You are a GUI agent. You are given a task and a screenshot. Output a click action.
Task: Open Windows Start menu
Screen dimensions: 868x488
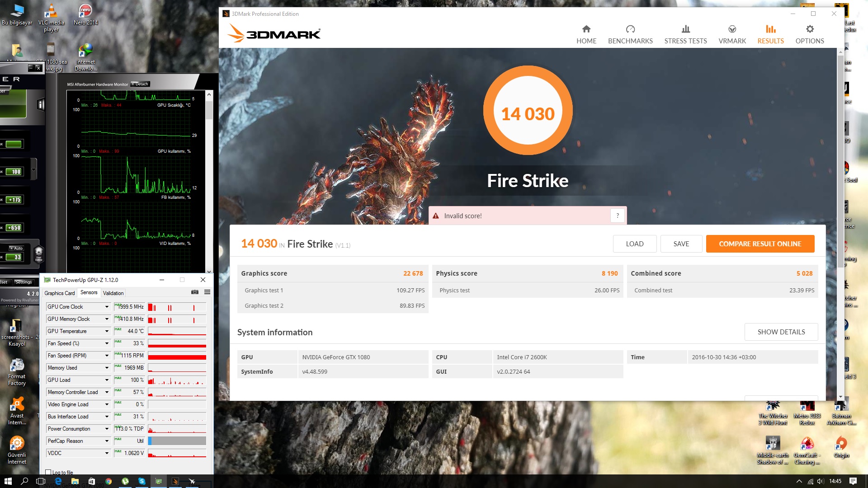point(8,481)
